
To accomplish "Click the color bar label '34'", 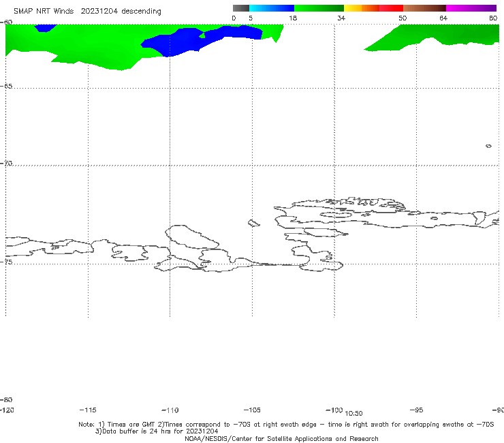I will [x=341, y=18].
